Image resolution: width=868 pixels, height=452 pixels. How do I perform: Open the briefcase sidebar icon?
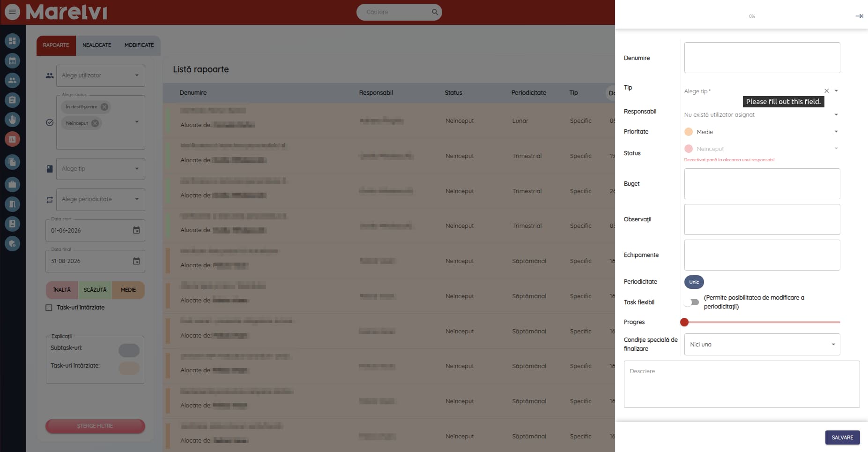pos(12,184)
